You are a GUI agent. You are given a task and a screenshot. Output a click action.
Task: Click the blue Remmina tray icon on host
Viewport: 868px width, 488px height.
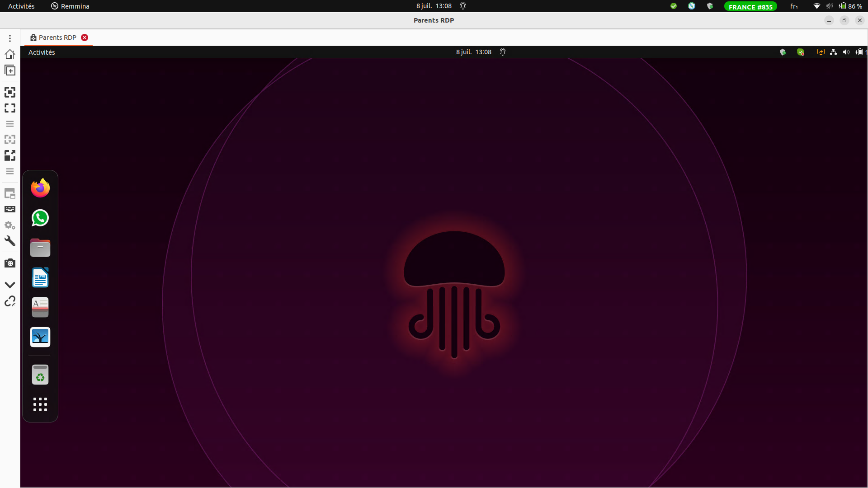[x=692, y=6]
